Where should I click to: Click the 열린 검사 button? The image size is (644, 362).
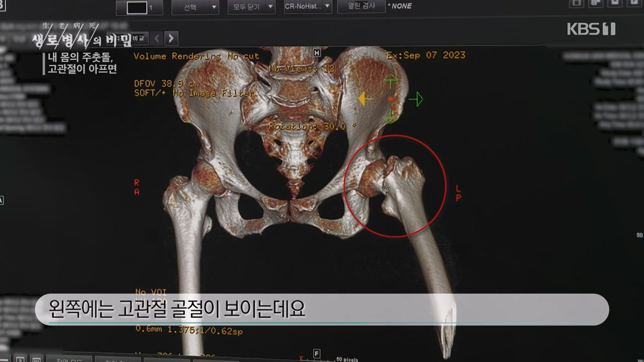point(361,7)
